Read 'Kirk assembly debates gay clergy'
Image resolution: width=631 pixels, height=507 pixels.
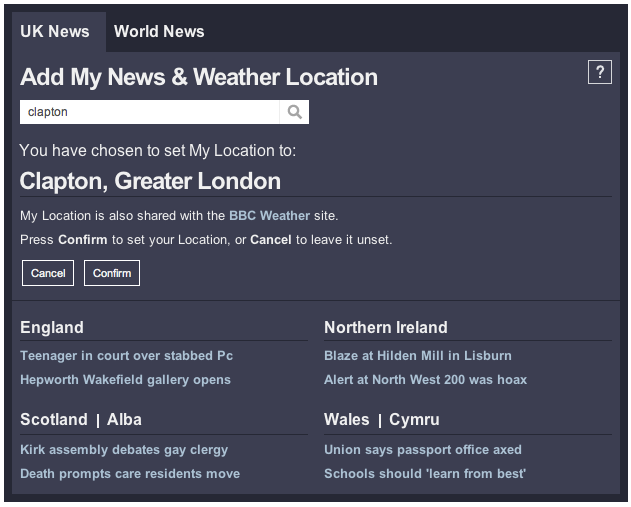click(x=124, y=450)
